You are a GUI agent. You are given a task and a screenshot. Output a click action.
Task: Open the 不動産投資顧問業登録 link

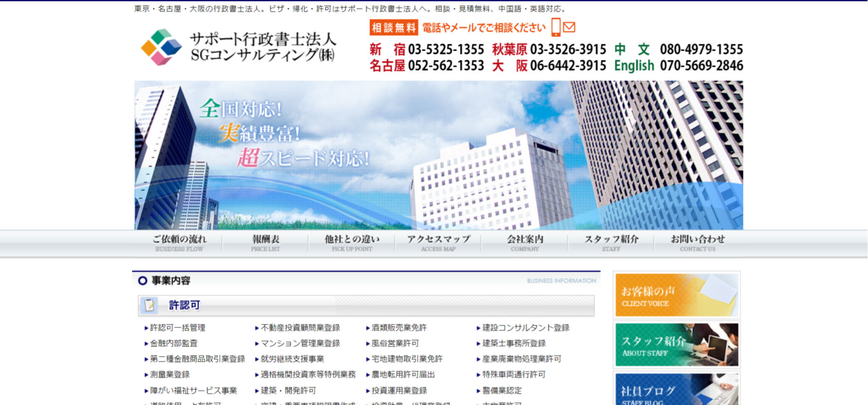[x=300, y=328]
